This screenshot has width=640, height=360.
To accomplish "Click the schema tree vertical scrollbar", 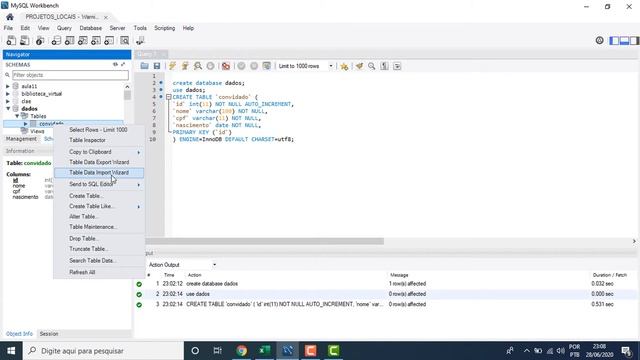I will pyautogui.click(x=127, y=95).
